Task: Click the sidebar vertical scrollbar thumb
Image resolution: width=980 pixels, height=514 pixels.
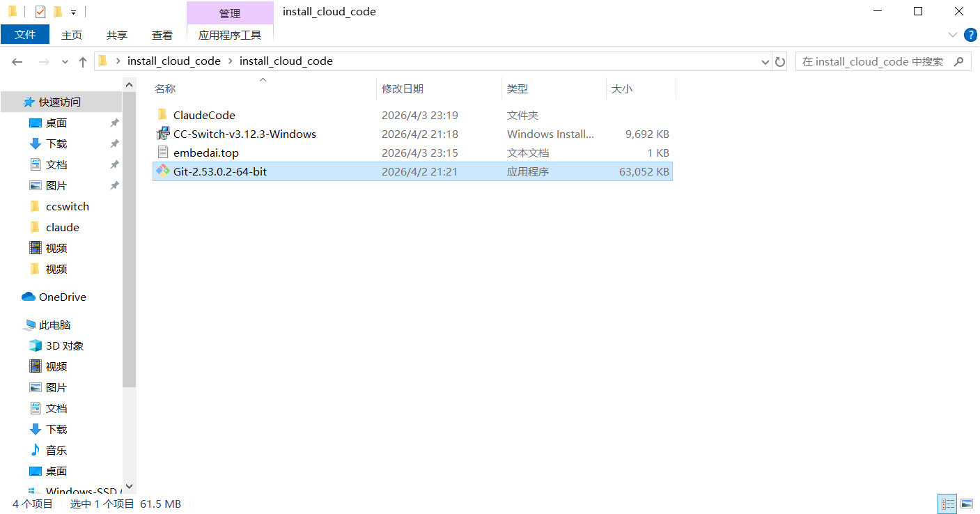Action: click(129, 239)
